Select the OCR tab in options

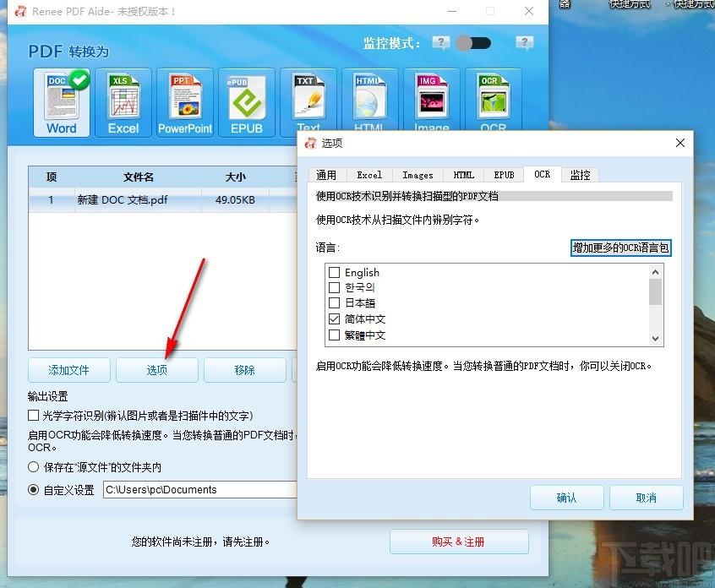pyautogui.click(x=543, y=174)
